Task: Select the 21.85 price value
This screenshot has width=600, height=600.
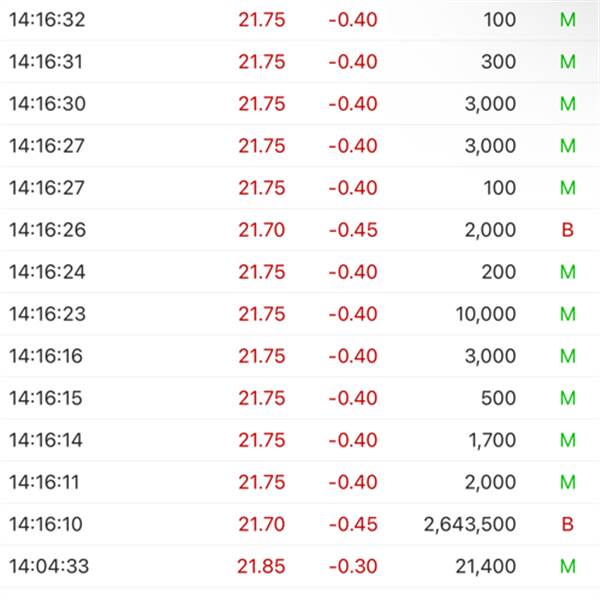Action: coord(261,566)
